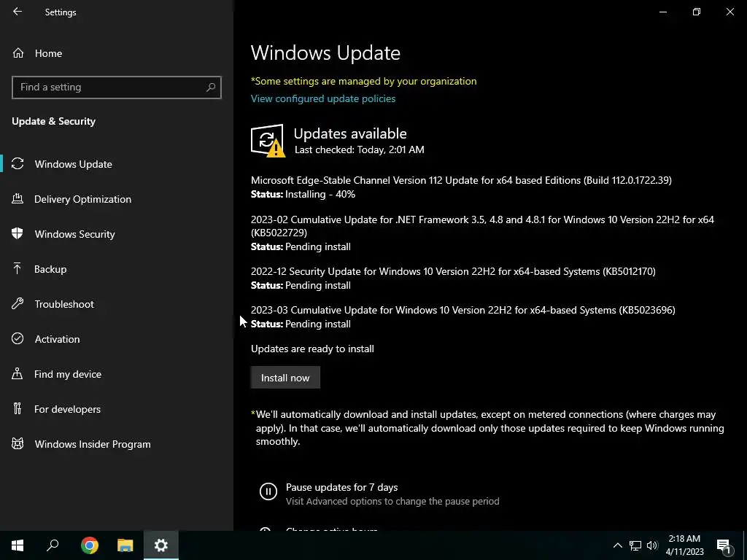The width and height of the screenshot is (747, 560).
Task: Click the Find my device person icon
Action: click(x=18, y=374)
